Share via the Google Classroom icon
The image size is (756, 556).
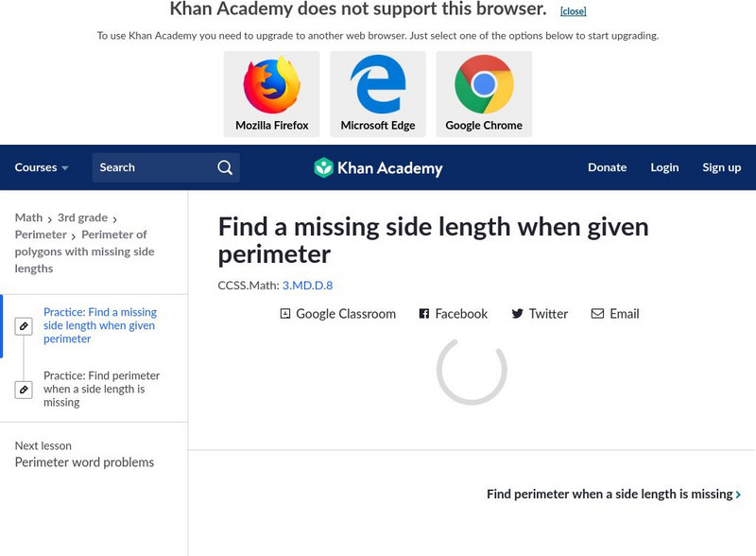point(285,314)
